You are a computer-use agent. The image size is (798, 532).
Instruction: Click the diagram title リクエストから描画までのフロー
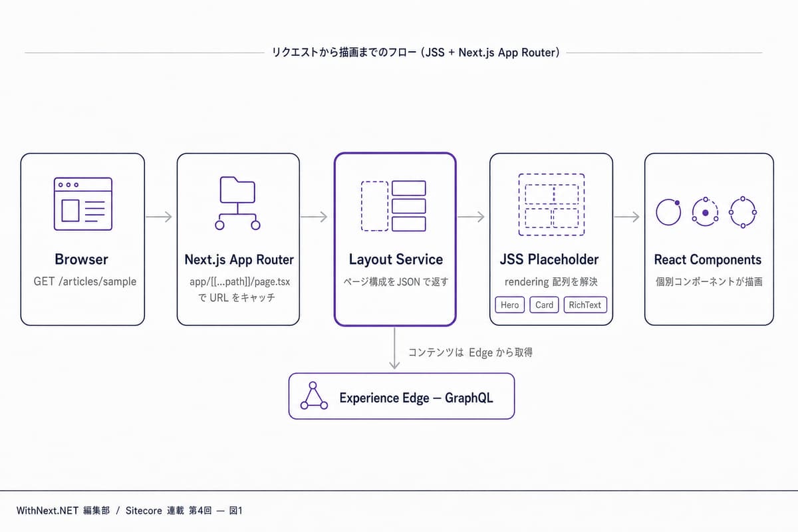click(344, 53)
